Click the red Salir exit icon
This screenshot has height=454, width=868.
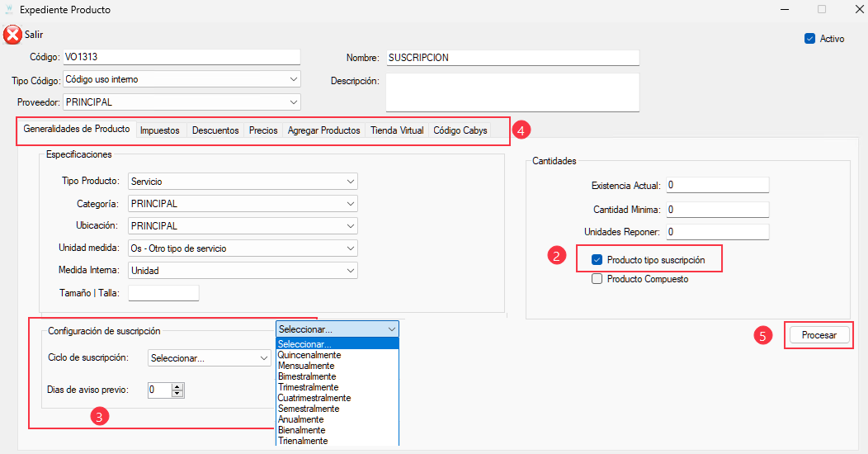pos(12,35)
